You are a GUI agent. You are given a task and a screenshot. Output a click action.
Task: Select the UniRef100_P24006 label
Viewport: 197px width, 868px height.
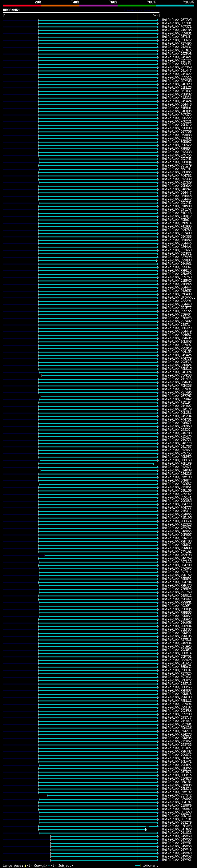[x=177, y=515]
